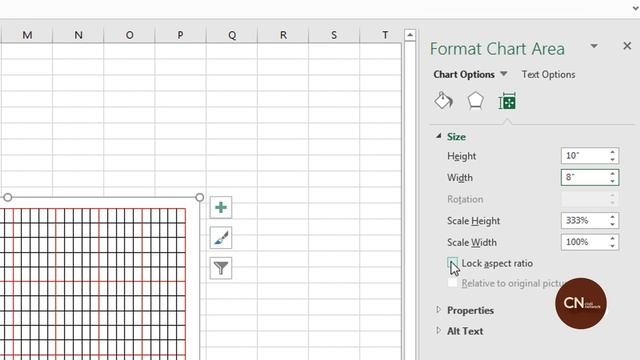The width and height of the screenshot is (640, 360).
Task: Click the Chart Elements plus button
Action: [x=221, y=207]
